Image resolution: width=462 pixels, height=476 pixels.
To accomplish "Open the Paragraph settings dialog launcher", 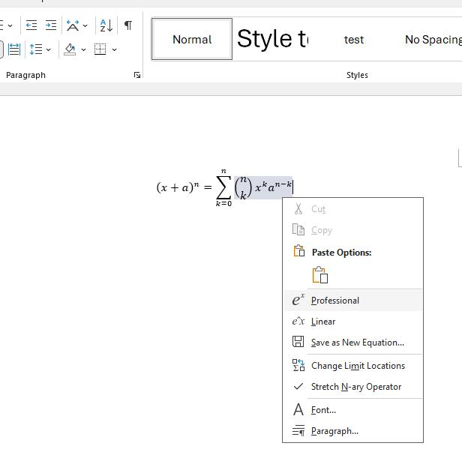I will (137, 75).
